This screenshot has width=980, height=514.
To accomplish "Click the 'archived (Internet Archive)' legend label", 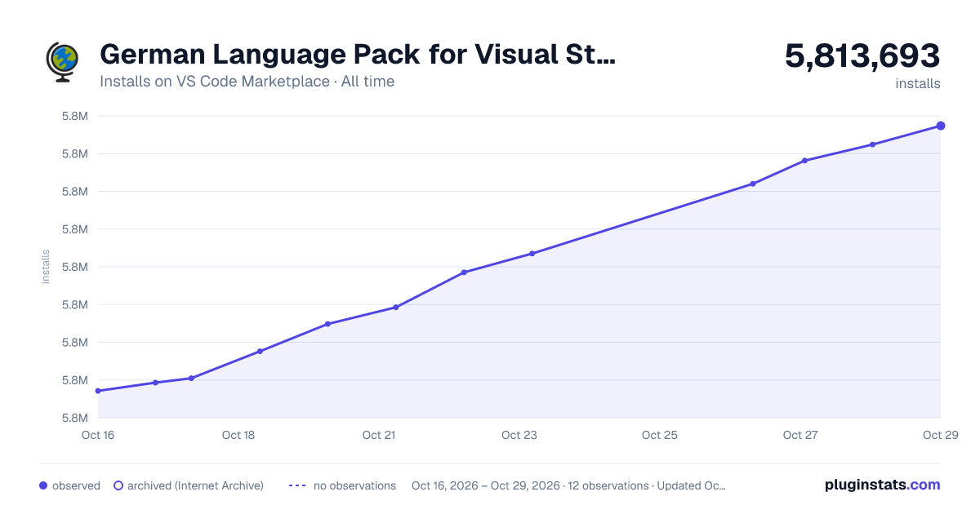I will (195, 485).
